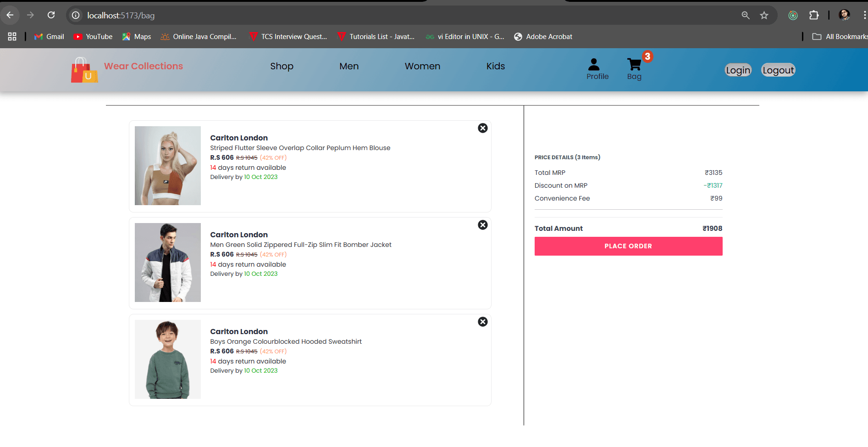Image resolution: width=868 pixels, height=447 pixels.
Task: Click the Place Order button
Action: pos(628,246)
